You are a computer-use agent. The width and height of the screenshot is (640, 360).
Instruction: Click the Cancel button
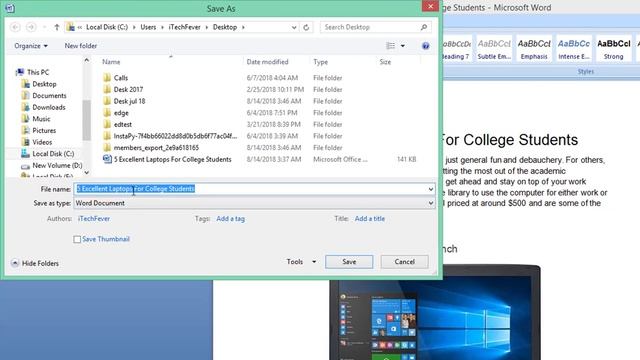[404, 262]
